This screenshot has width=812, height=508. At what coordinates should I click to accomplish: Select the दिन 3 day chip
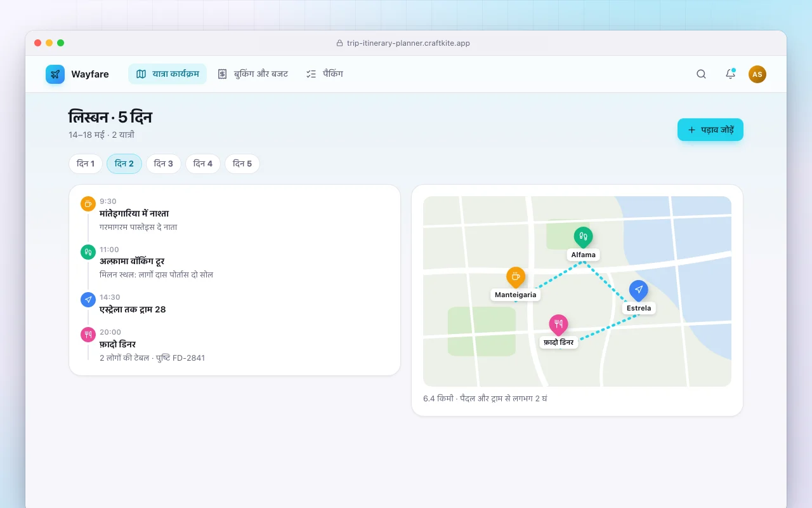tap(164, 164)
